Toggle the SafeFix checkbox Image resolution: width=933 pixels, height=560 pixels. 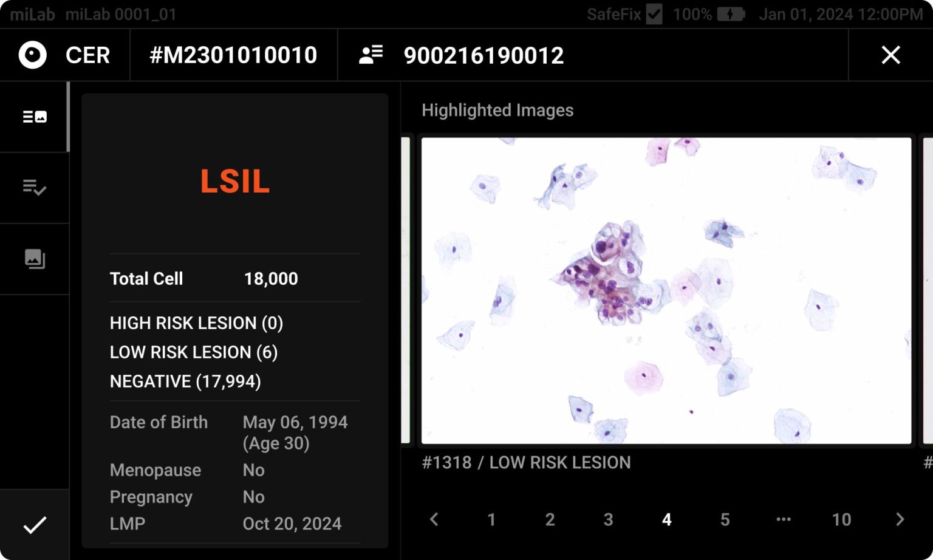[654, 14]
